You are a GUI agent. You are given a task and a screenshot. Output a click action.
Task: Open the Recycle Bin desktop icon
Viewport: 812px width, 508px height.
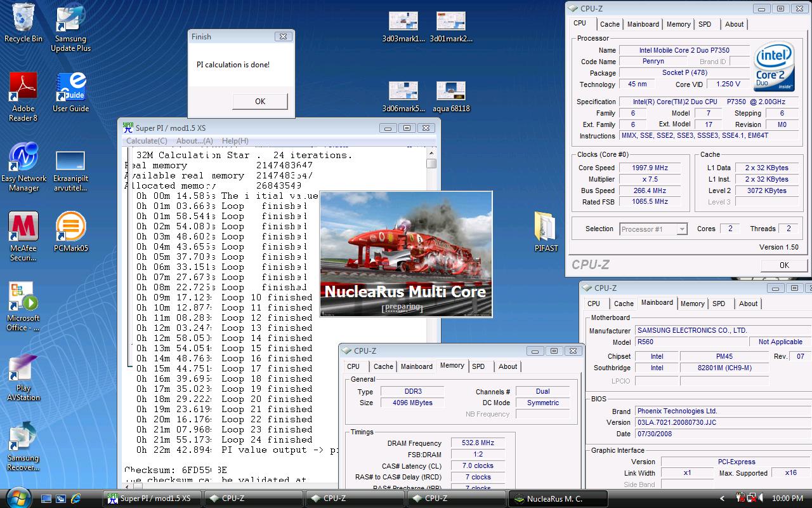click(23, 23)
